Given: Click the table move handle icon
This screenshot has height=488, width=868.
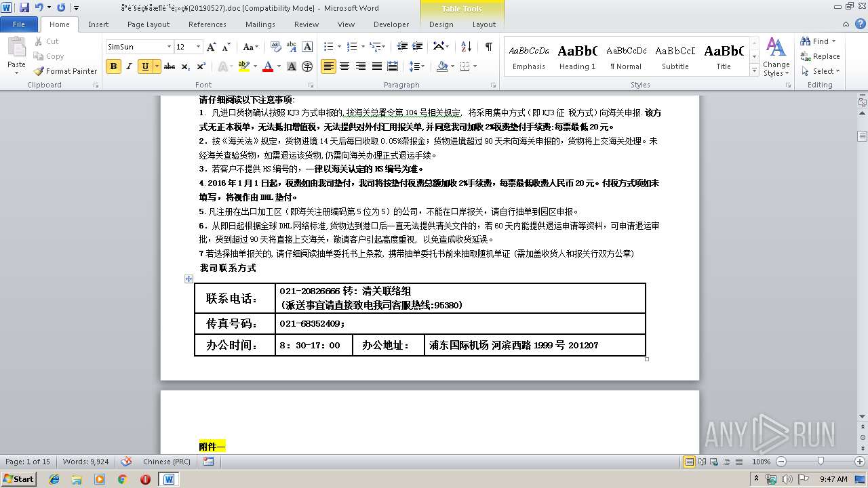Looking at the screenshot, I should click(189, 279).
